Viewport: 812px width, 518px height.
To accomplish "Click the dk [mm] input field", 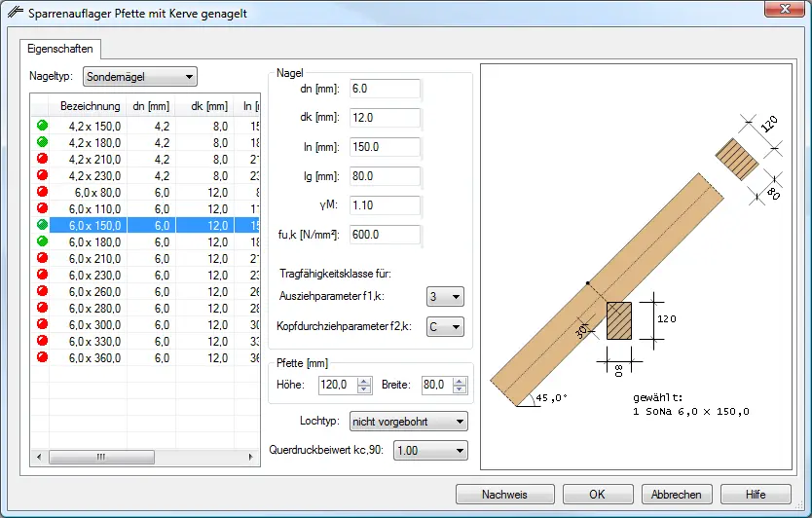I will [385, 118].
